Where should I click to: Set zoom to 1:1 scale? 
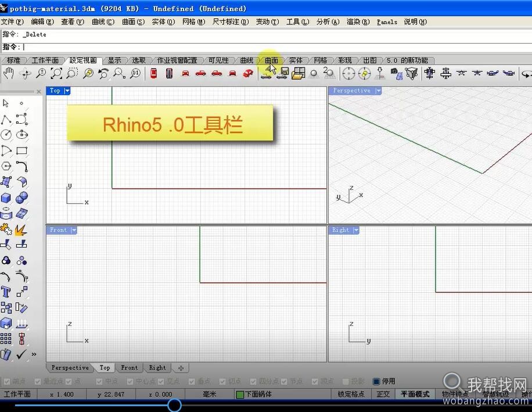(135, 73)
